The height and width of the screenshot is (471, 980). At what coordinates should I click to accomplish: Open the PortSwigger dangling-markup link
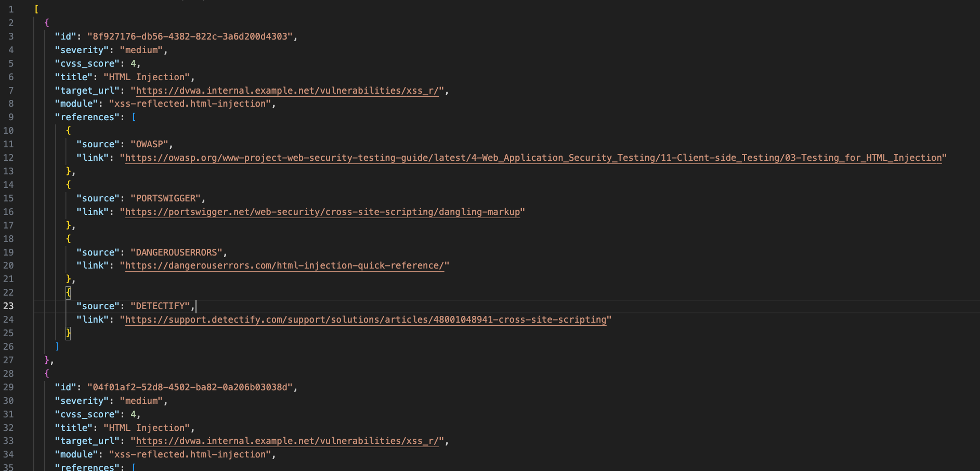(322, 212)
